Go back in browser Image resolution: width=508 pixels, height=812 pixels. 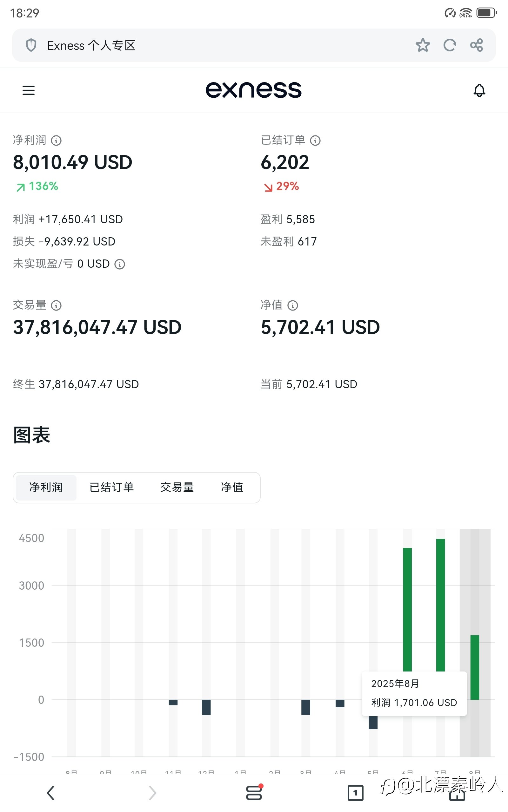click(51, 793)
